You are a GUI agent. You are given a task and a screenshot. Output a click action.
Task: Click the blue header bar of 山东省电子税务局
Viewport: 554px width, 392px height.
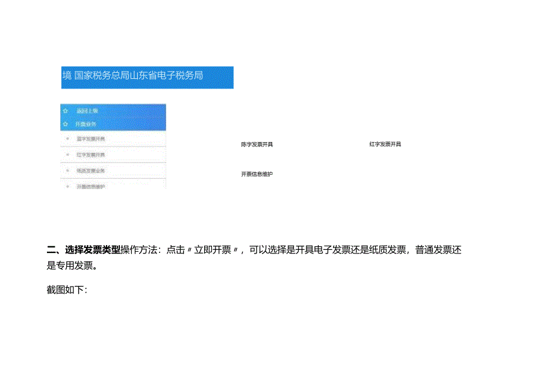click(146, 77)
